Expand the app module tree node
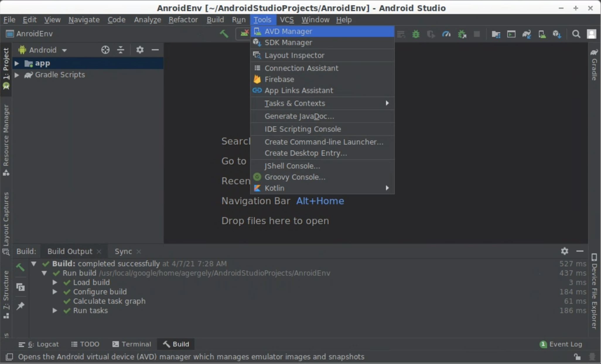The image size is (601, 364). [x=17, y=63]
